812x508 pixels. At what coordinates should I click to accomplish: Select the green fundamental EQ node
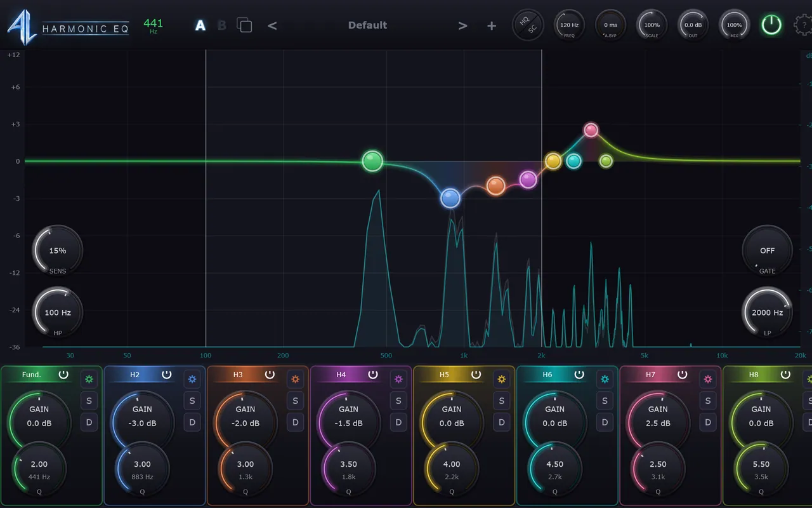tap(372, 161)
